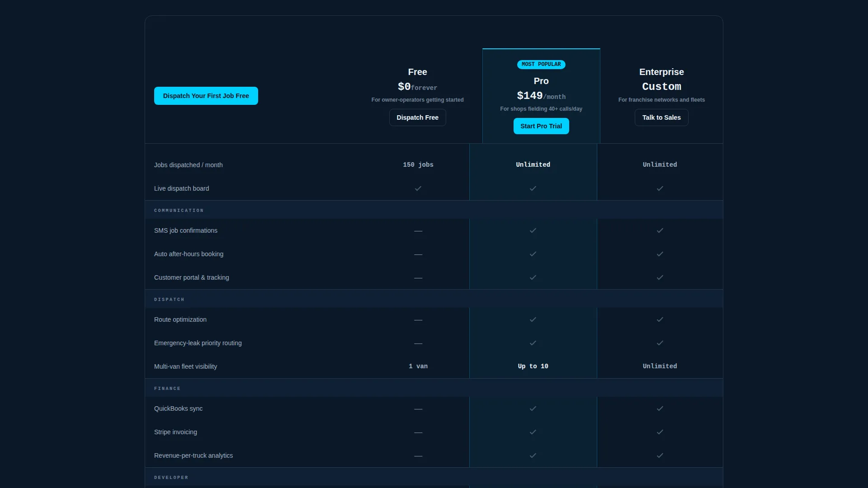Click the Enterprise checkmark for Stripe invoicing
Viewport: 868px width, 488px height.
[x=660, y=432]
